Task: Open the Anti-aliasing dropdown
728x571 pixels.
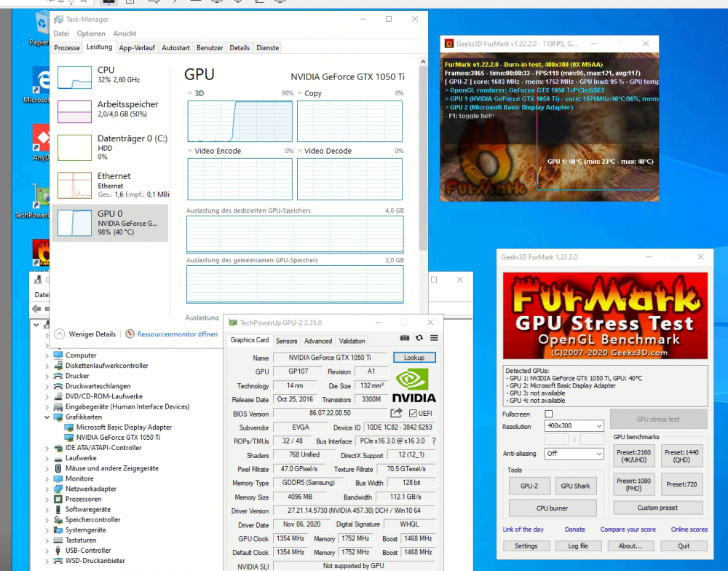Action: 574,454
